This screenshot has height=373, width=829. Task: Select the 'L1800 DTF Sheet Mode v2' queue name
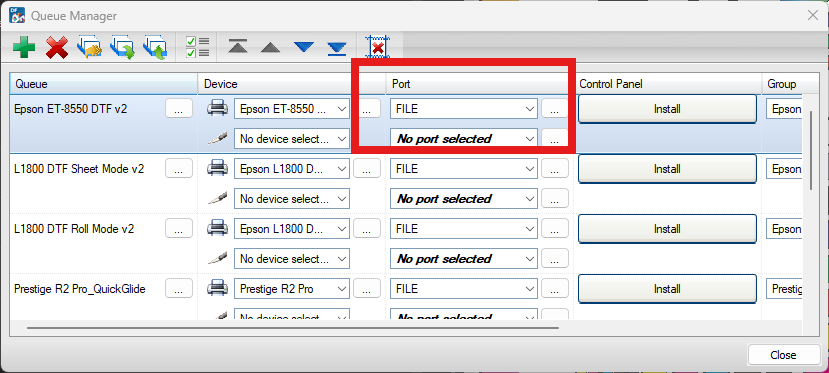click(x=79, y=169)
